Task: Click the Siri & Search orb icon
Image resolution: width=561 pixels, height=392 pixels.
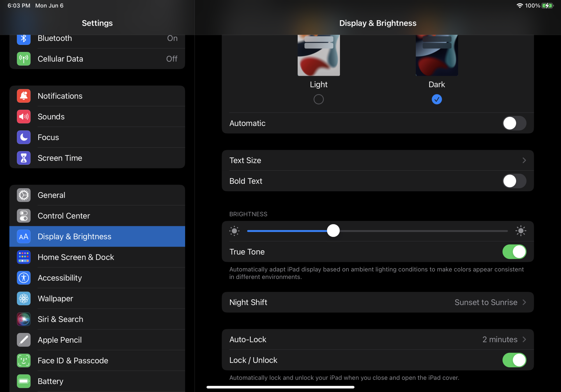Action: pyautogui.click(x=24, y=319)
